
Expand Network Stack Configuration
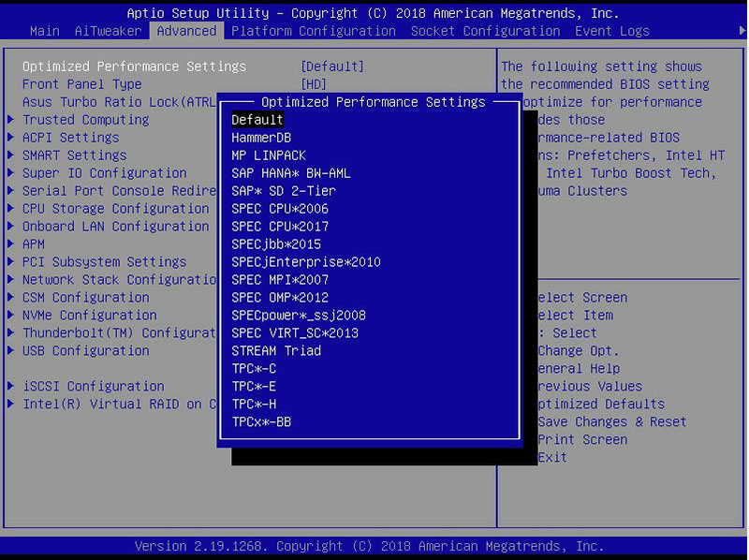click(119, 279)
